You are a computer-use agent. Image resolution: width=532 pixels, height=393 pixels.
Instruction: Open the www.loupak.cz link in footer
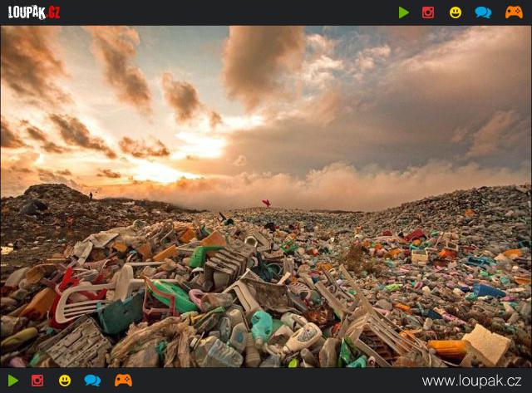(x=472, y=381)
